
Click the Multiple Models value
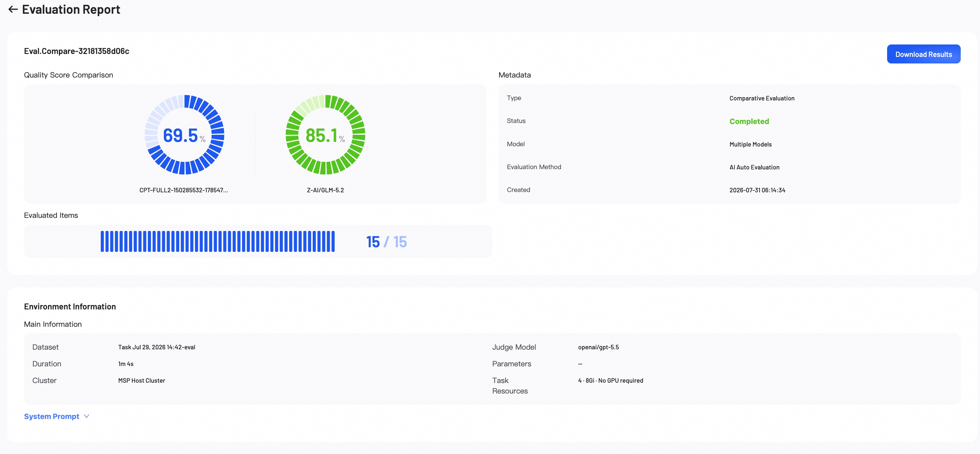750,144
